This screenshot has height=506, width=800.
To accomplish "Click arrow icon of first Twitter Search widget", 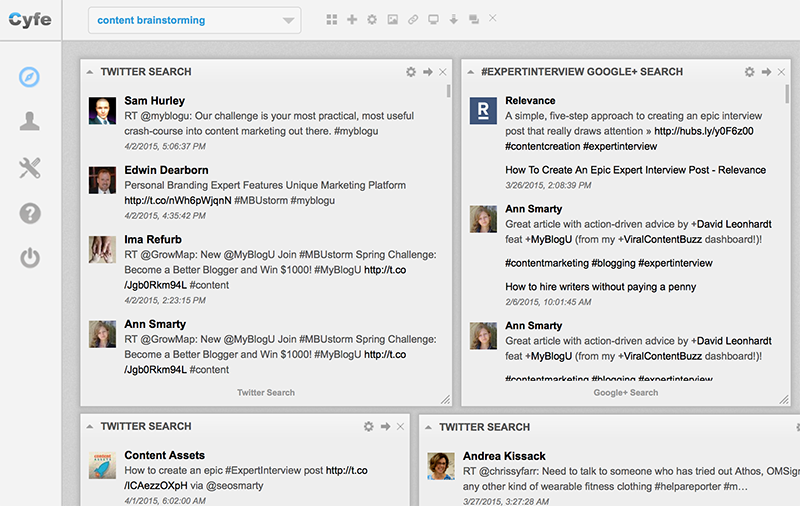I will click(x=428, y=72).
